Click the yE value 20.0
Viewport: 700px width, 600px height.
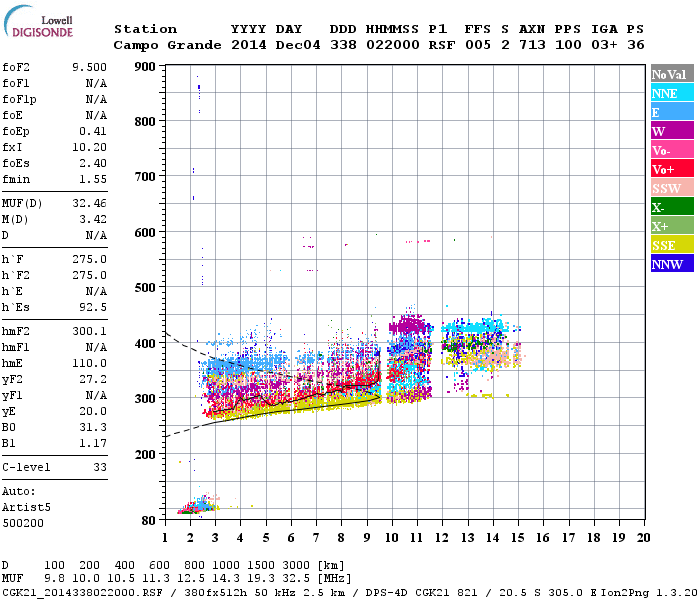point(93,412)
